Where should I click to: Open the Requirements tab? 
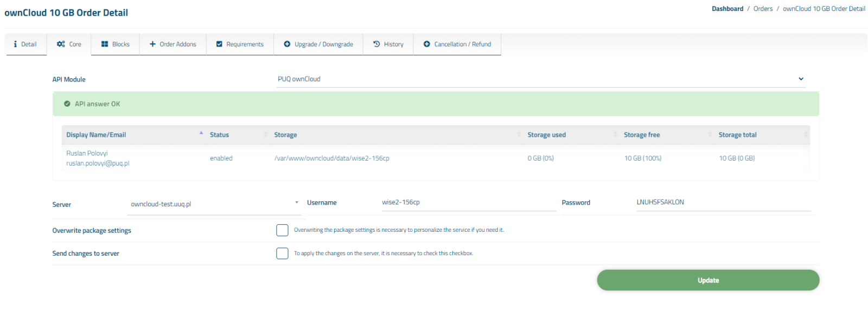click(x=240, y=45)
